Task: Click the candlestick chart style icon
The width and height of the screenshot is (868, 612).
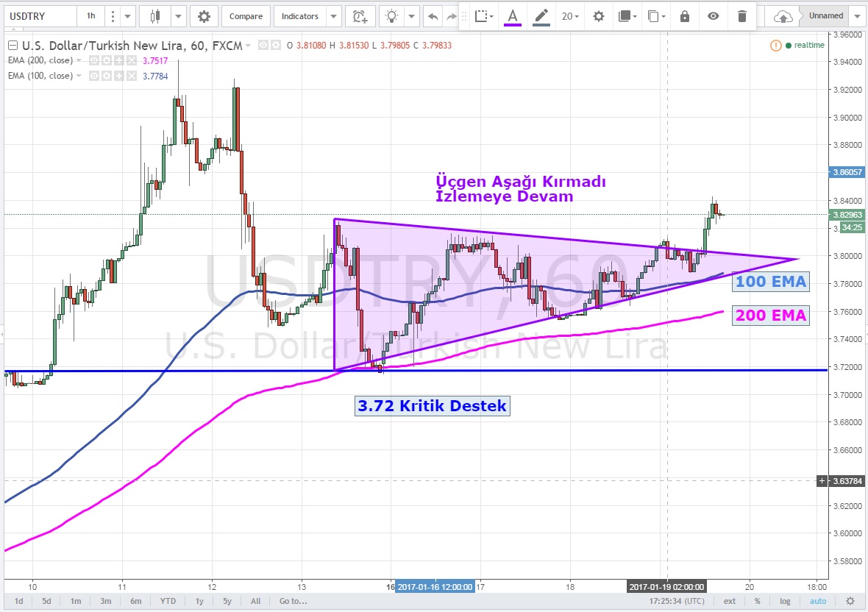Action: (x=154, y=16)
